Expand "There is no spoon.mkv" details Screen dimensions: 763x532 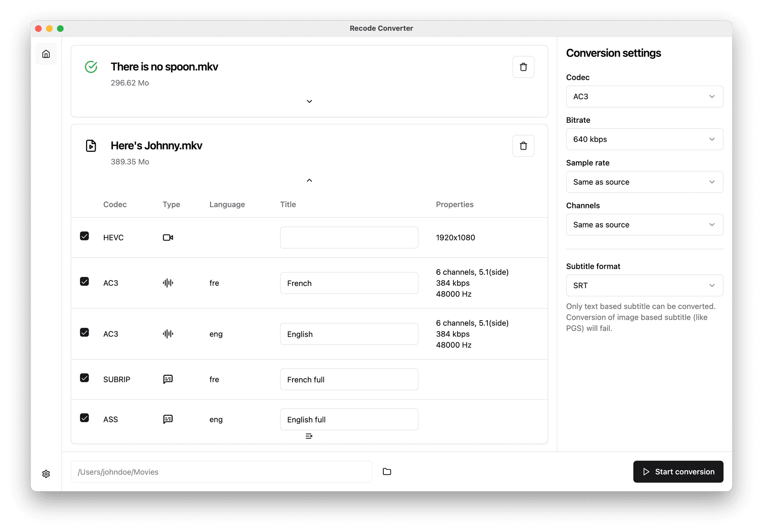[309, 101]
